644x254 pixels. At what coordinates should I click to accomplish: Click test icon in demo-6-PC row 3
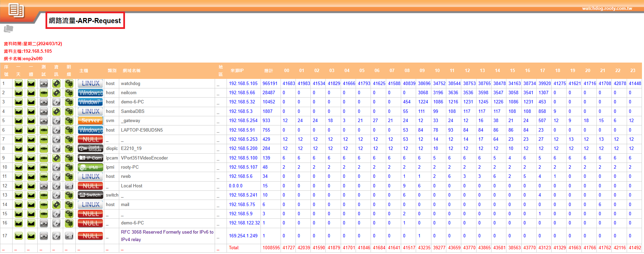click(44, 102)
